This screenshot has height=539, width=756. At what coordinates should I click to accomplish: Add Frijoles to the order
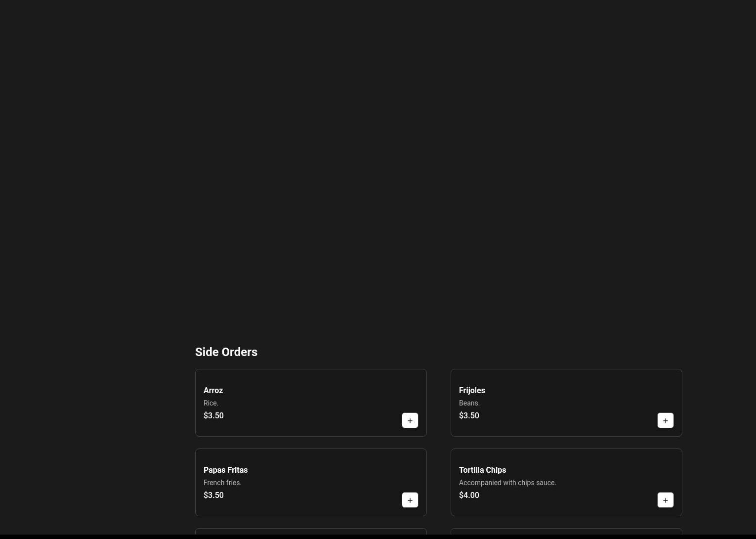[x=666, y=420]
